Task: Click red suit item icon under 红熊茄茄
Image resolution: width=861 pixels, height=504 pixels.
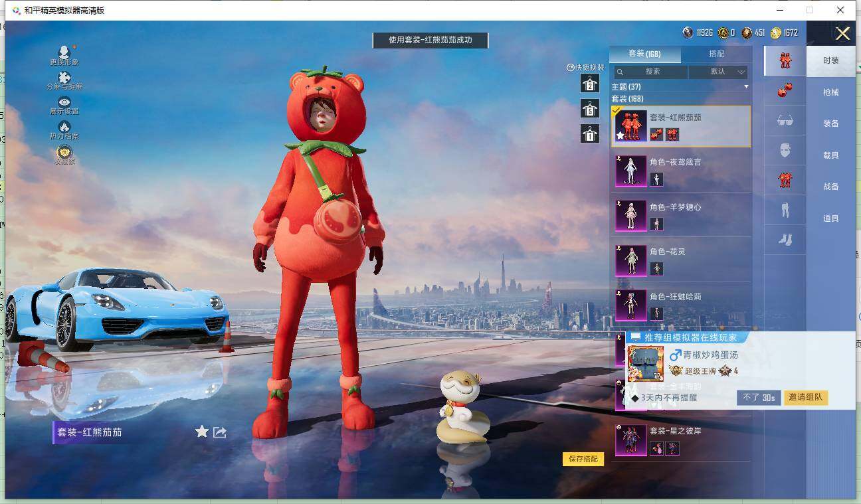Action: coord(672,135)
